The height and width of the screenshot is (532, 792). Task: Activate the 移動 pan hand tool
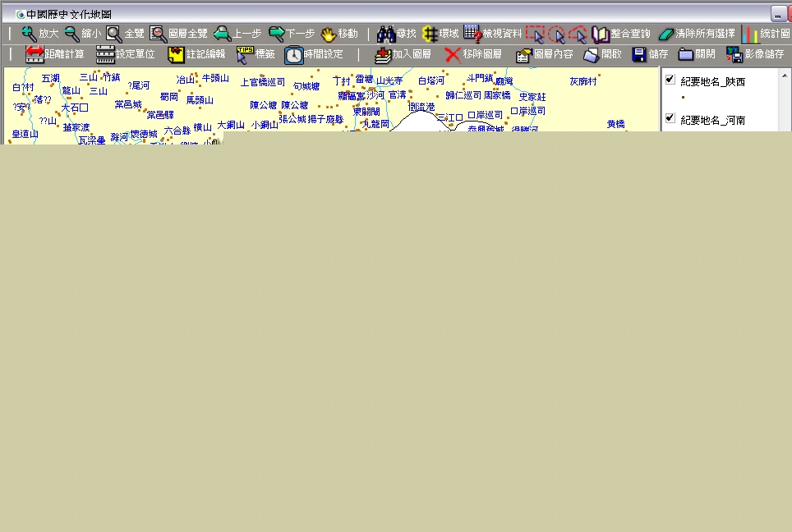click(x=329, y=34)
